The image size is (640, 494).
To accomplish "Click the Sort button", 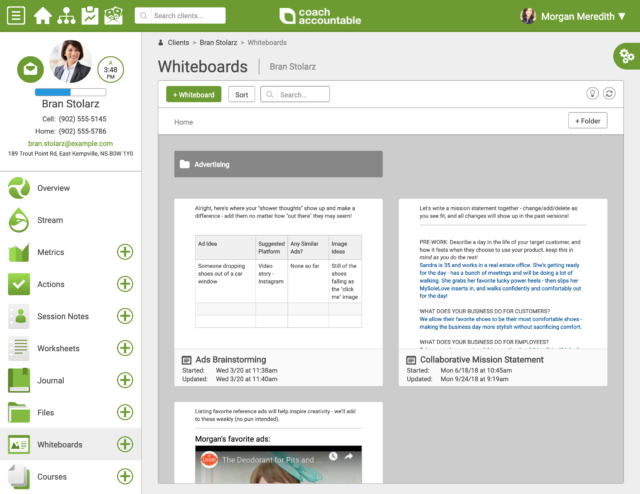I will tap(241, 94).
